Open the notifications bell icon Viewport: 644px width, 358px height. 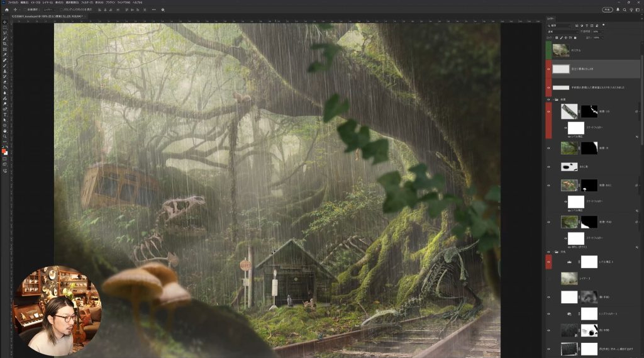(618, 10)
